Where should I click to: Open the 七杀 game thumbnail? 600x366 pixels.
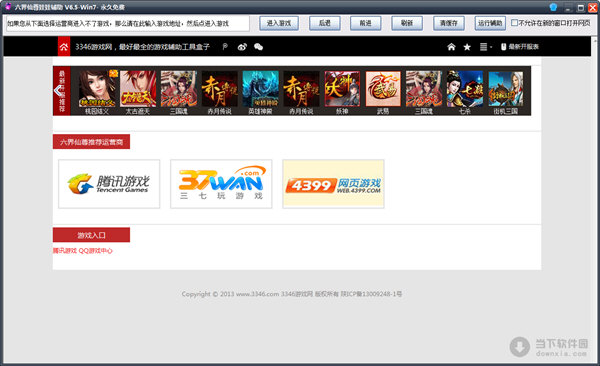click(465, 89)
